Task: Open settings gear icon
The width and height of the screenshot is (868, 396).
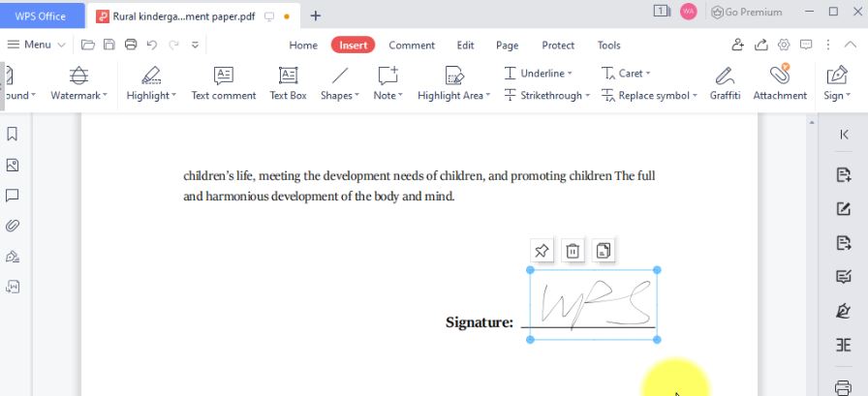Action: point(784,45)
